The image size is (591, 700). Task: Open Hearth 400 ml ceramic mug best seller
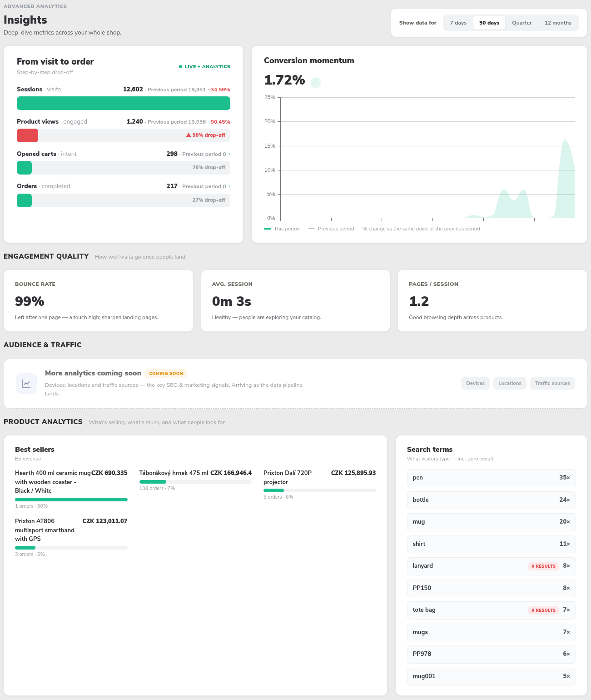[x=71, y=489]
